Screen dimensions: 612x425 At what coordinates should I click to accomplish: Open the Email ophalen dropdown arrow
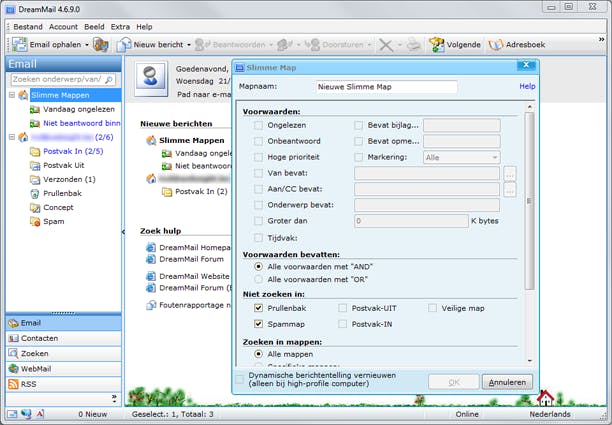[87, 45]
